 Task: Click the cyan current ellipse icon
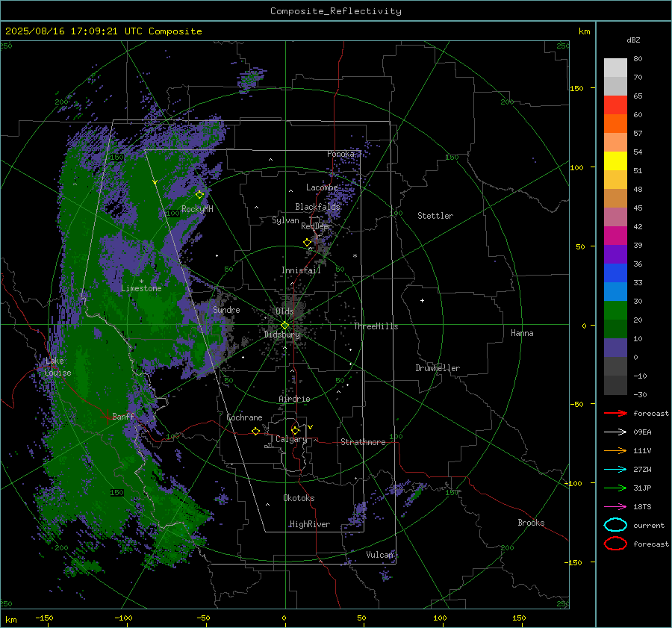pos(615,525)
